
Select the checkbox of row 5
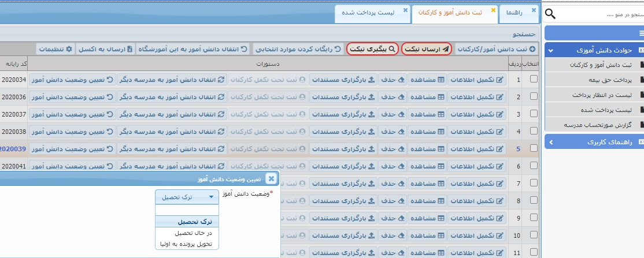click(534, 149)
